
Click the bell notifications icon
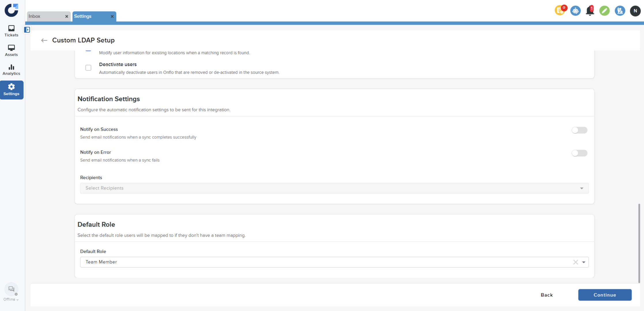[590, 11]
